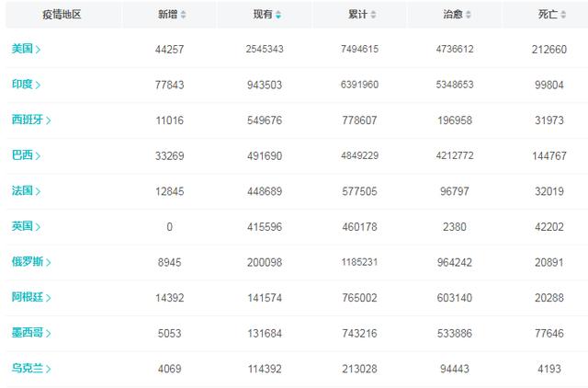Viewport: 588px width, 388px height.
Task: Select the 乌克兰 cumulative value 213028
Action: pyautogui.click(x=359, y=370)
